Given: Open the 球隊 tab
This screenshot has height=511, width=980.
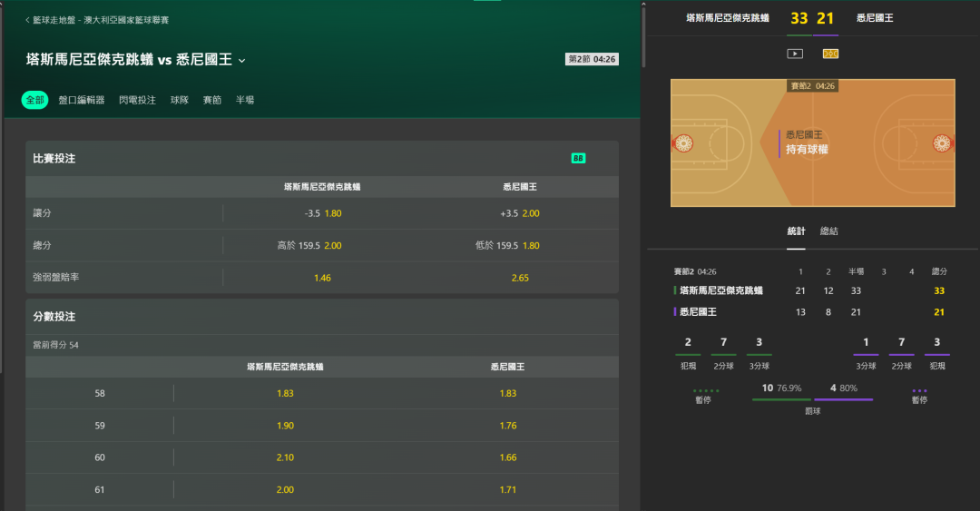Looking at the screenshot, I should [x=180, y=100].
